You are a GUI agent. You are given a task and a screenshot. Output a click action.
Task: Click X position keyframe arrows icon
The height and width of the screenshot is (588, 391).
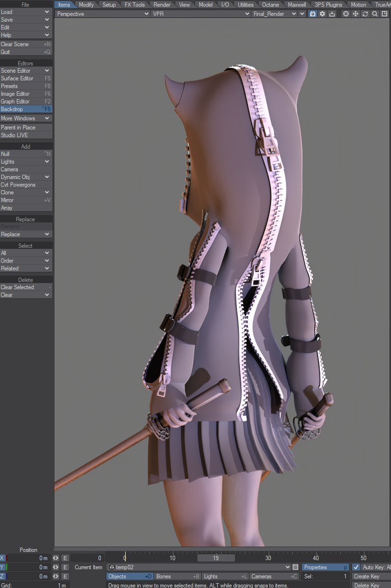click(x=55, y=558)
